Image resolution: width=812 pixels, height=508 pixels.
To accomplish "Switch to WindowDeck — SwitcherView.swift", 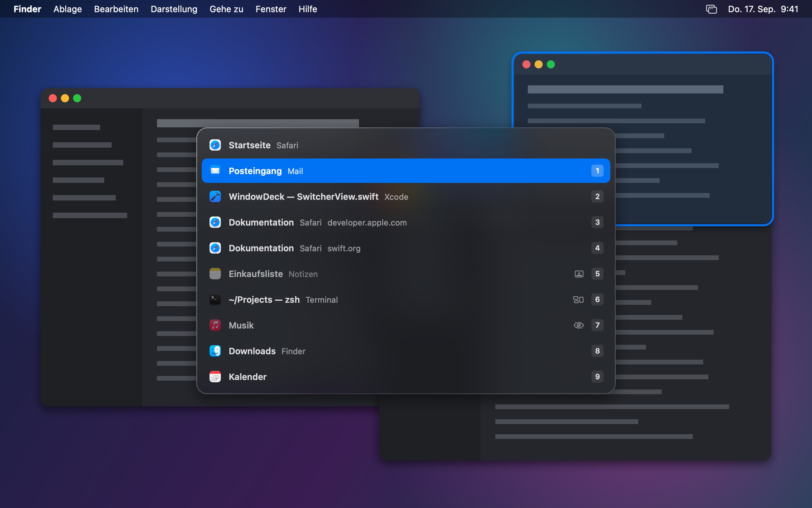I will point(406,196).
